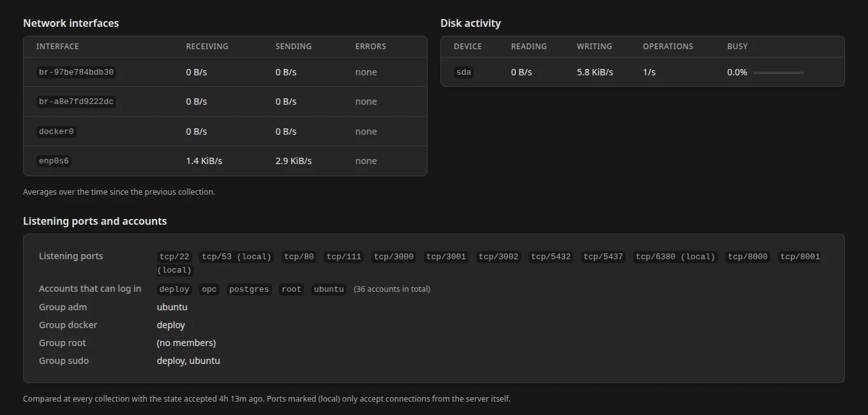Click the root account tag
868x415 pixels.
pyautogui.click(x=291, y=289)
